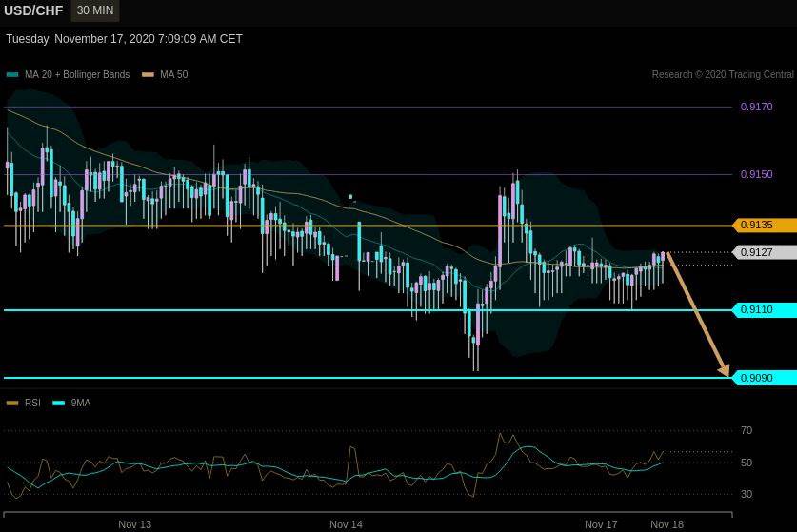Screen dimensions: 797x532
Task: Click the 0.9150 resistance level label
Action: (x=756, y=174)
